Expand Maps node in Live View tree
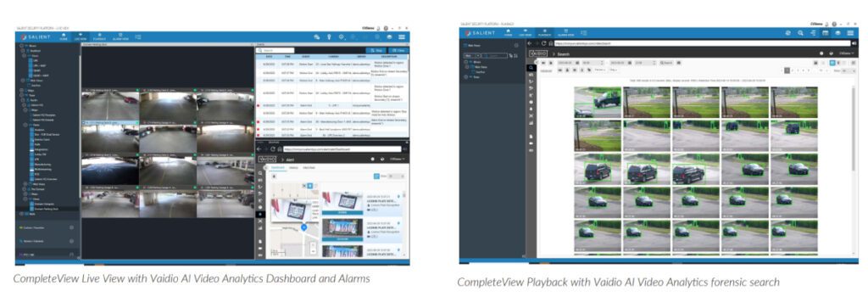The width and height of the screenshot is (868, 308). pos(22,90)
